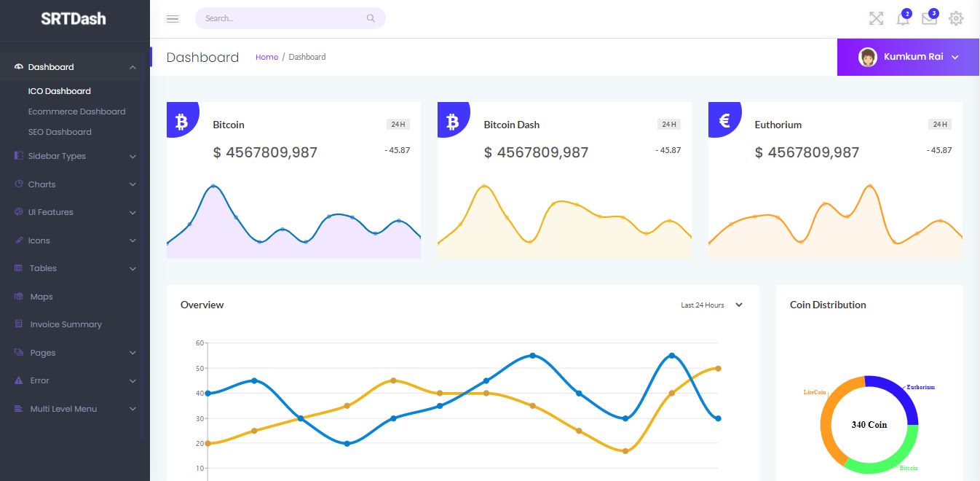Expand the Multi Level Menu chevron
This screenshot has width=980, height=481.
133,409
